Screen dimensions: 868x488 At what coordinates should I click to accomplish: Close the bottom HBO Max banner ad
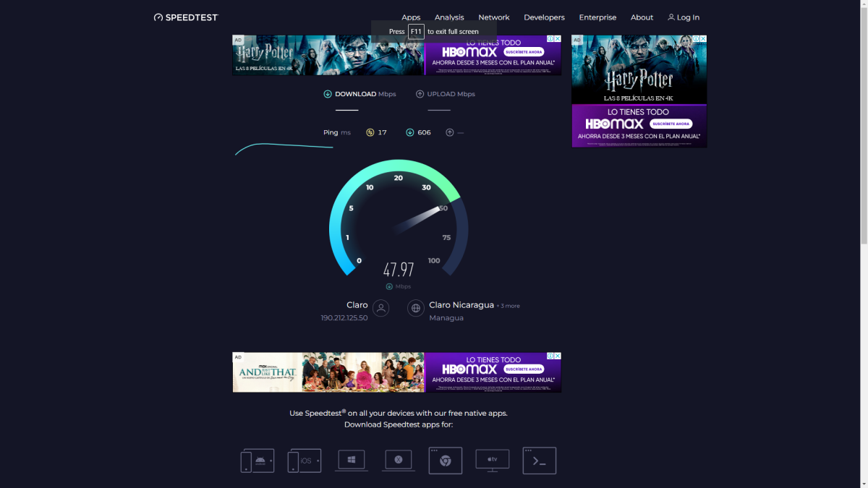(558, 356)
